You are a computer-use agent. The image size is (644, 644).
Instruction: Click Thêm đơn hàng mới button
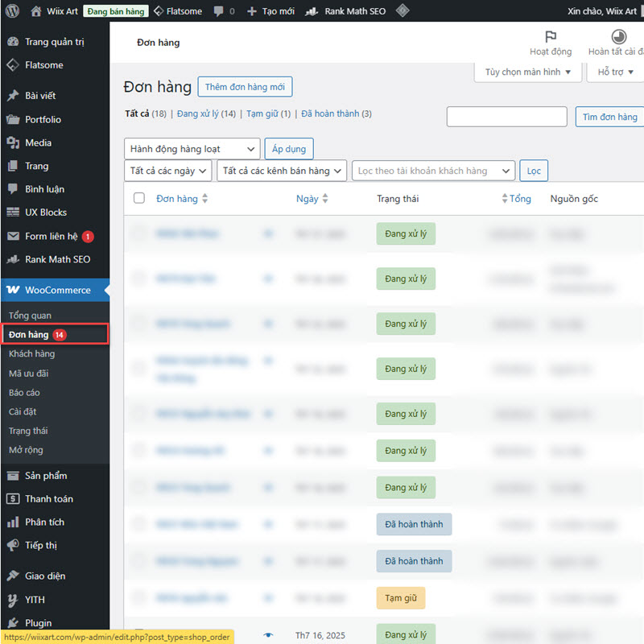pyautogui.click(x=245, y=87)
